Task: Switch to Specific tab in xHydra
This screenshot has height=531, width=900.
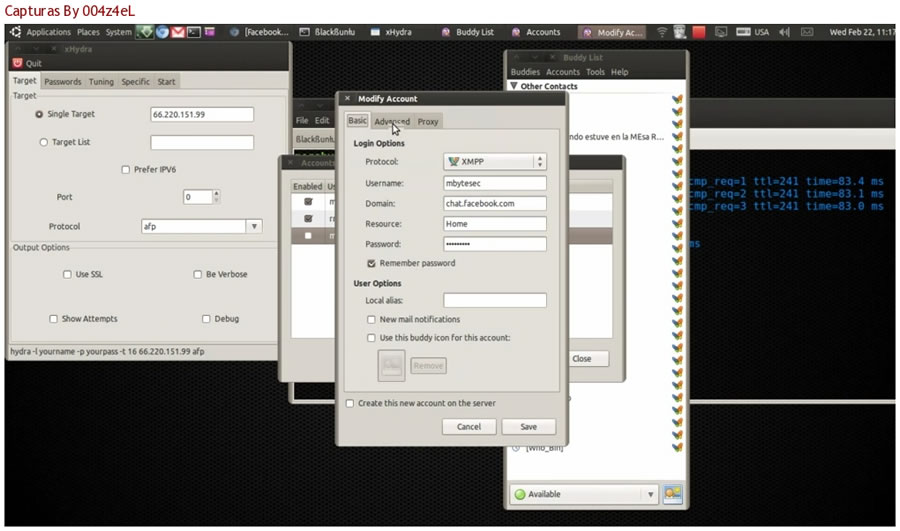Action: pyautogui.click(x=135, y=82)
